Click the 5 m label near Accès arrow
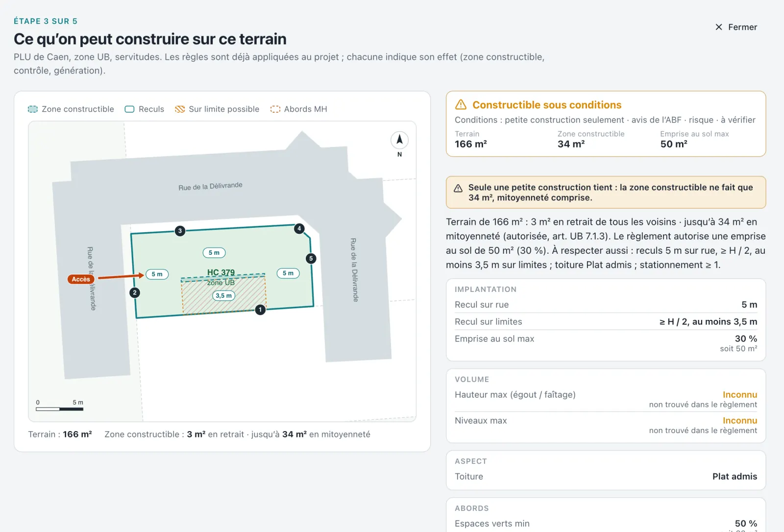 [157, 274]
